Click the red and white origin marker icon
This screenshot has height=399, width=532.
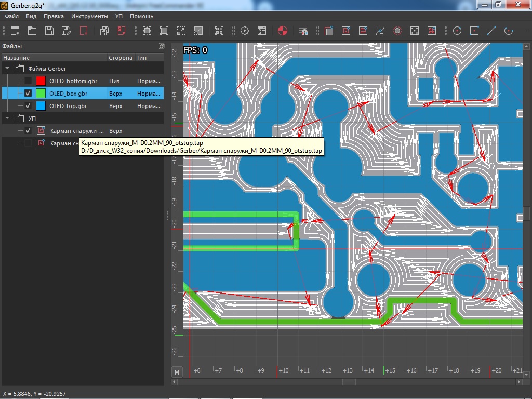click(x=283, y=31)
